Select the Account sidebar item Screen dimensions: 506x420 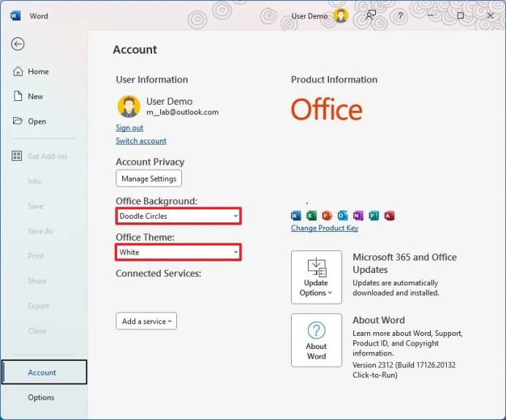tap(44, 372)
